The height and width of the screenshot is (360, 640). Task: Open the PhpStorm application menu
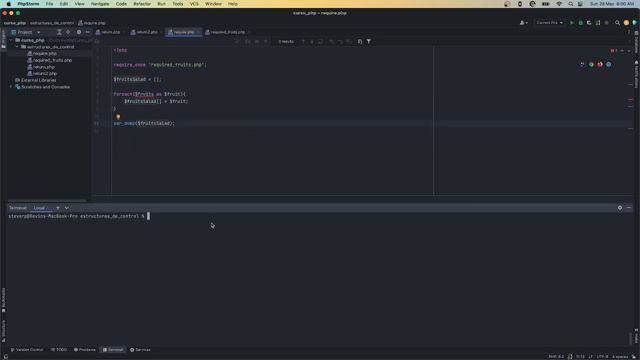click(x=28, y=4)
